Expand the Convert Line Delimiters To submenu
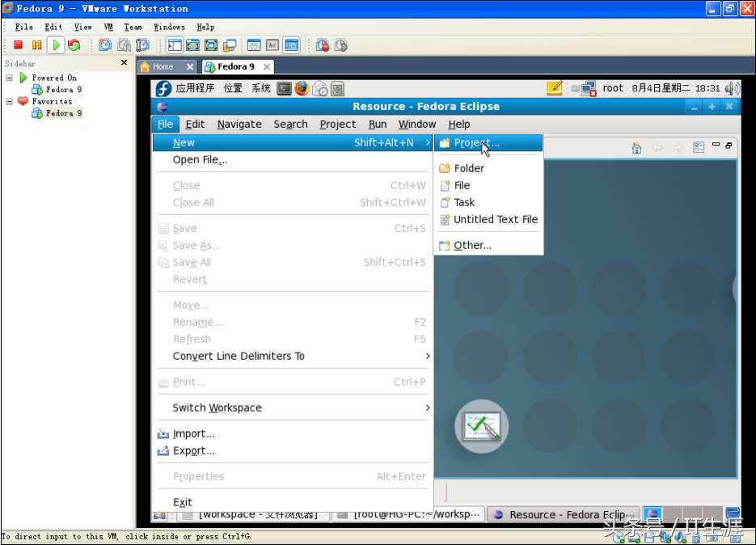Image resolution: width=756 pixels, height=545 pixels. click(238, 356)
